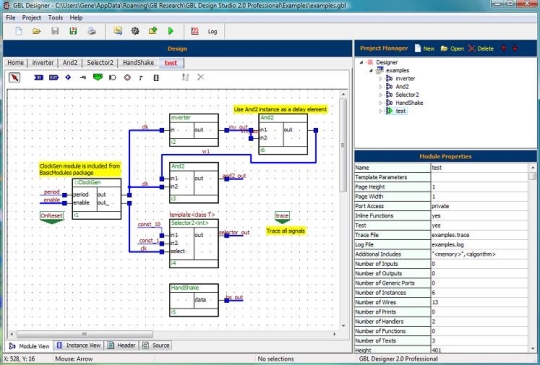Collapse the examples tree node
Viewport: 540px width, 365px height.
(x=371, y=71)
